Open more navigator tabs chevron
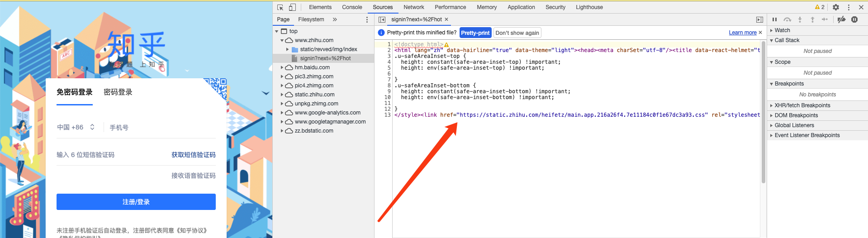 tap(335, 19)
